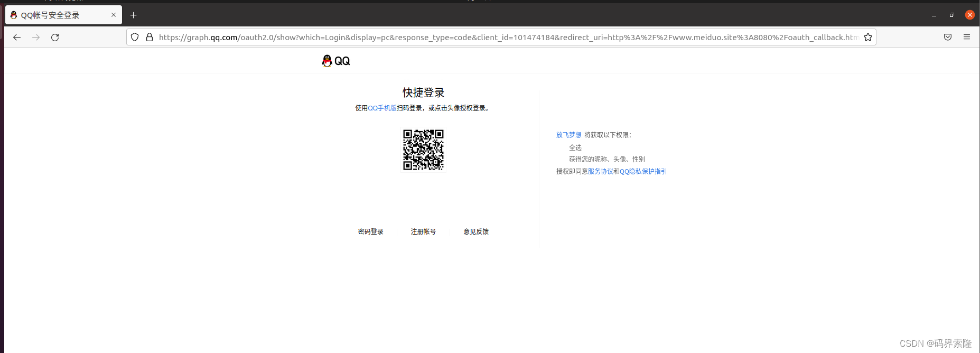Minimize the browser window
980x353 pixels.
934,15
